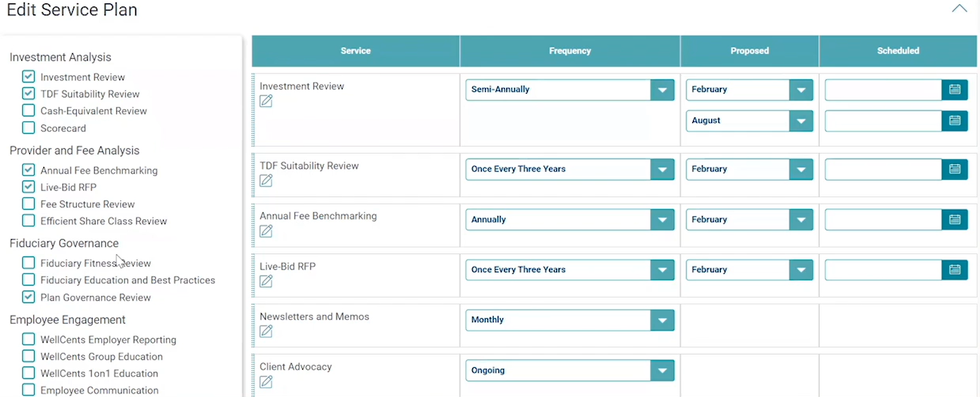Image resolution: width=980 pixels, height=397 pixels.
Task: Open frequency dropdown for Live-Bid RFP
Action: click(x=570, y=270)
